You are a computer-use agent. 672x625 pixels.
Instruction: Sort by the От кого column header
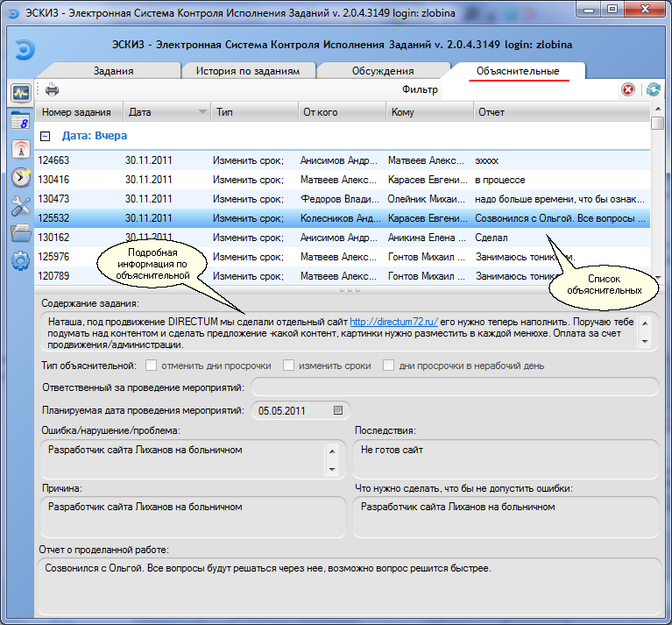pos(342,112)
